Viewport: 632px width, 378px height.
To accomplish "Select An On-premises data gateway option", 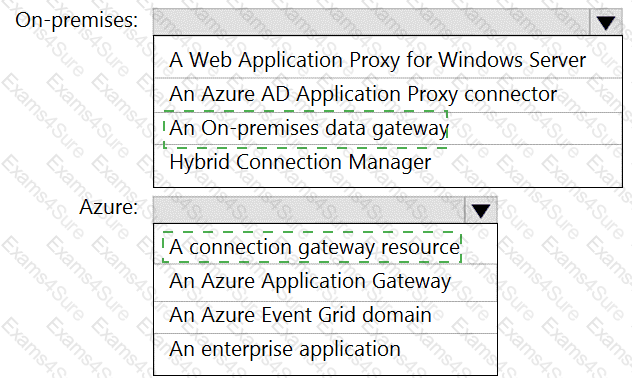I will click(388, 128).
